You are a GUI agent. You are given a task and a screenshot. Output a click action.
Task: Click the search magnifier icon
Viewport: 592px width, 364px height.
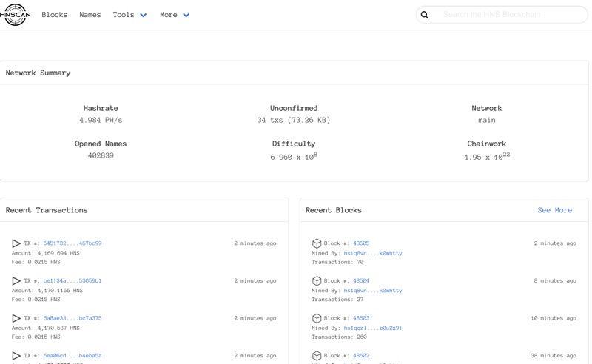click(425, 15)
